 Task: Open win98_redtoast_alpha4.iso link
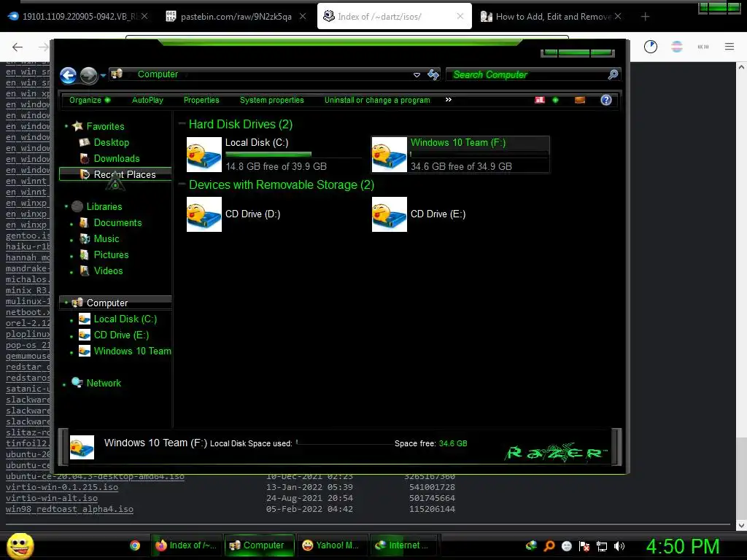point(69,509)
